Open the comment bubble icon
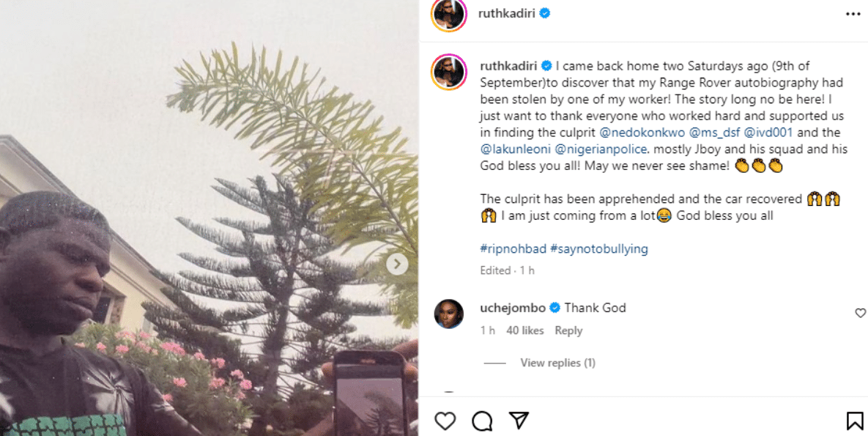 click(482, 421)
